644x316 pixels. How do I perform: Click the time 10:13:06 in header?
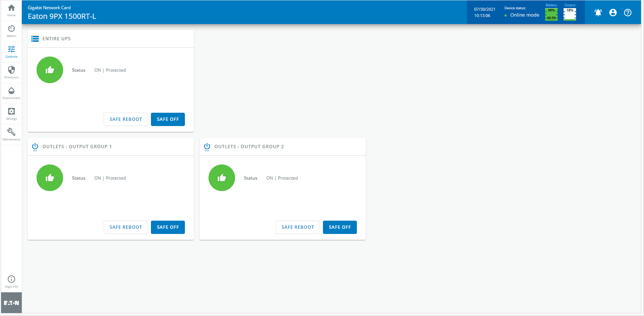pos(482,16)
